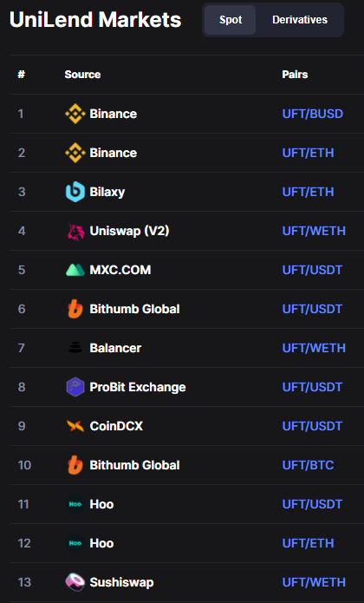The height and width of the screenshot is (603, 364).
Task: Open Sushiswap's UFT/WETH pair link
Action: 314,582
